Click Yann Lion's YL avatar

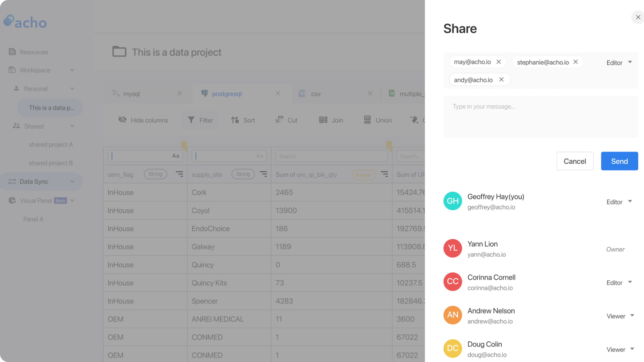click(453, 248)
